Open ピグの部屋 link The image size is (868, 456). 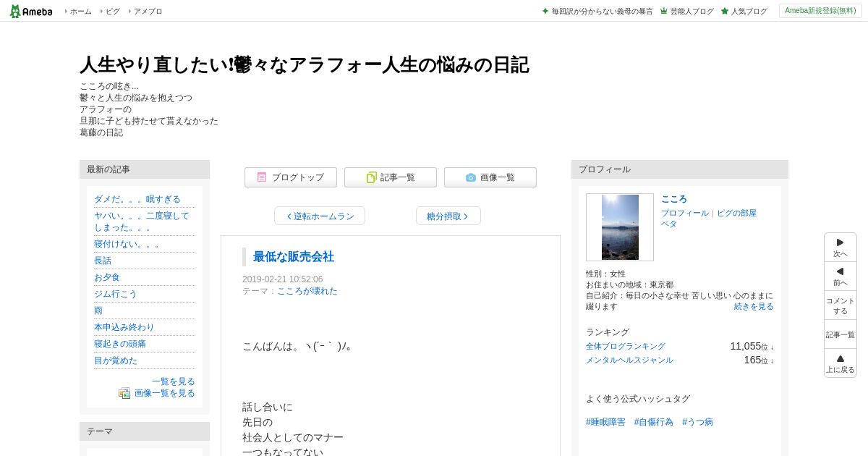[736, 213]
